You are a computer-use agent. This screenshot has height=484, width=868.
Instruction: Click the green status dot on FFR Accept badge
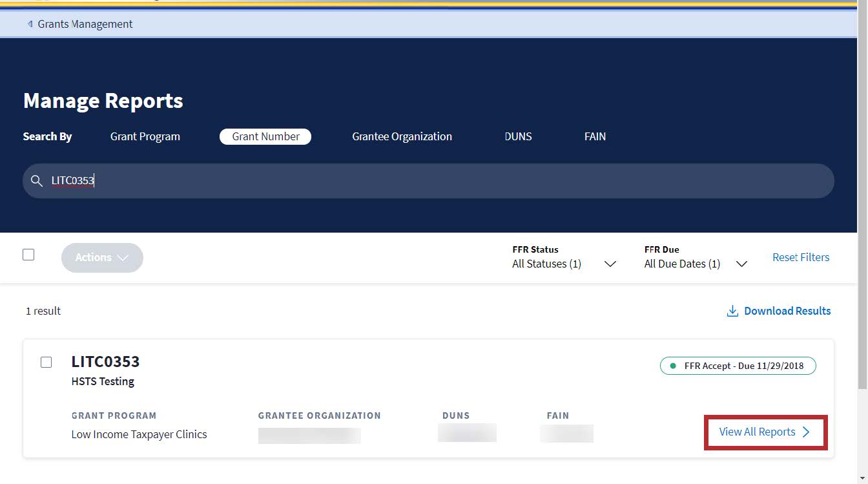tap(673, 366)
